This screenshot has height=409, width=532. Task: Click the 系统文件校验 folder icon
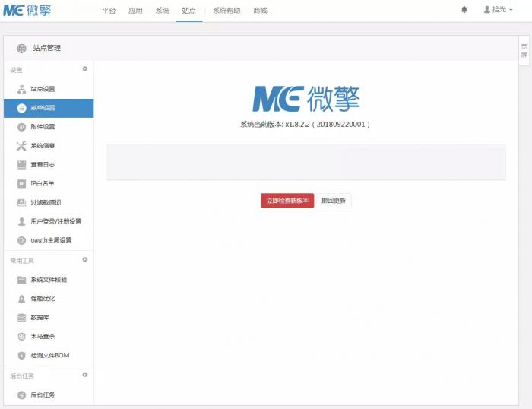pos(22,280)
